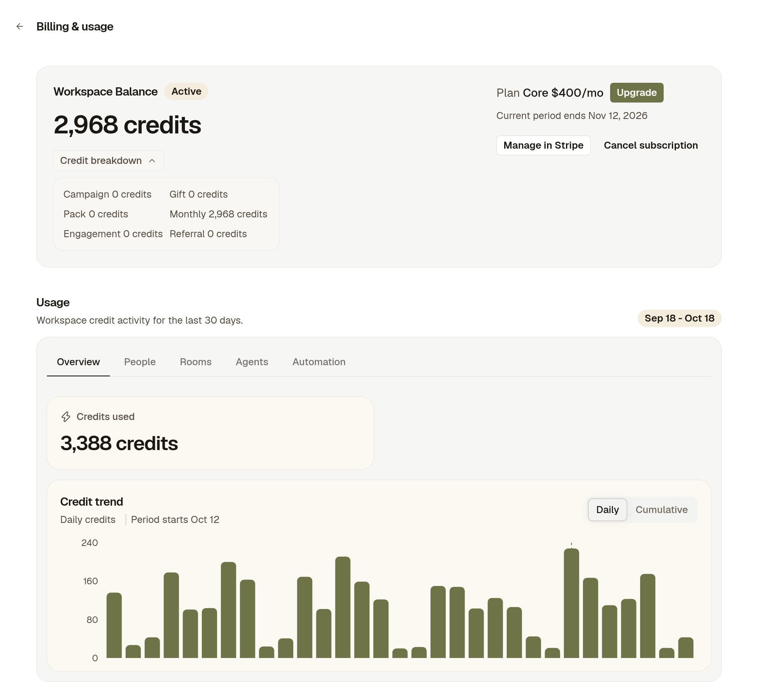Screen dimensions: 758x700
Task: Click the back arrow icon
Action: (x=20, y=27)
